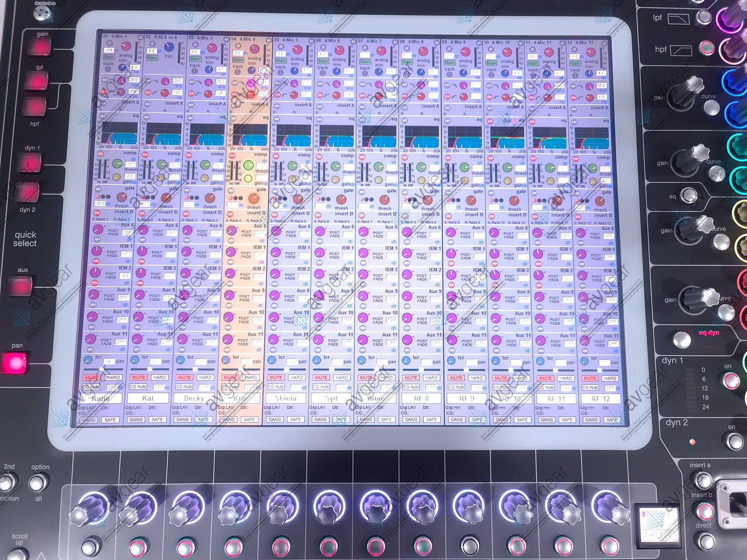The width and height of the screenshot is (747, 560).
Task: Click the Aux 6 send knob on channel 01
Action: 98,229
